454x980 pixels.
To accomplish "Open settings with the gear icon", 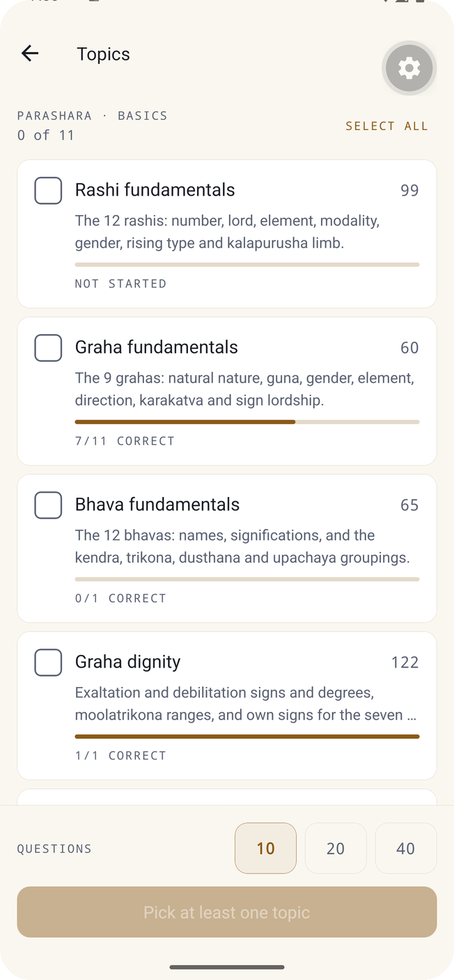I will click(x=409, y=68).
